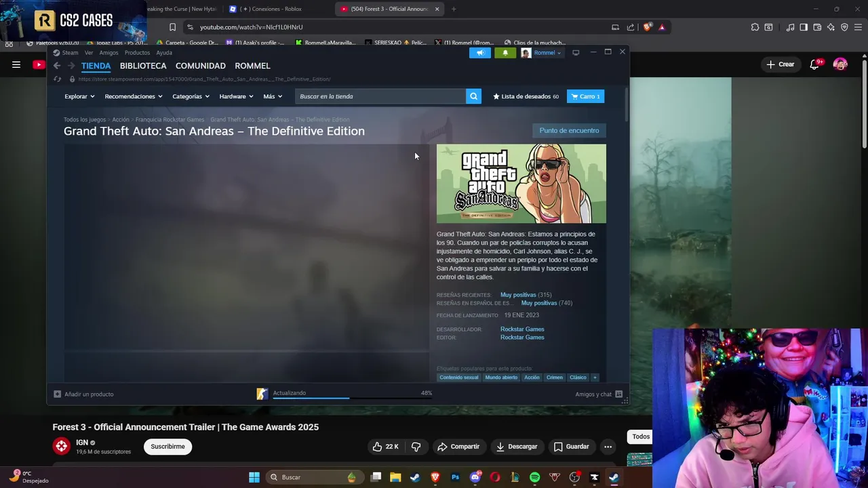Switch Steam to Big Picture mode icon

576,53
